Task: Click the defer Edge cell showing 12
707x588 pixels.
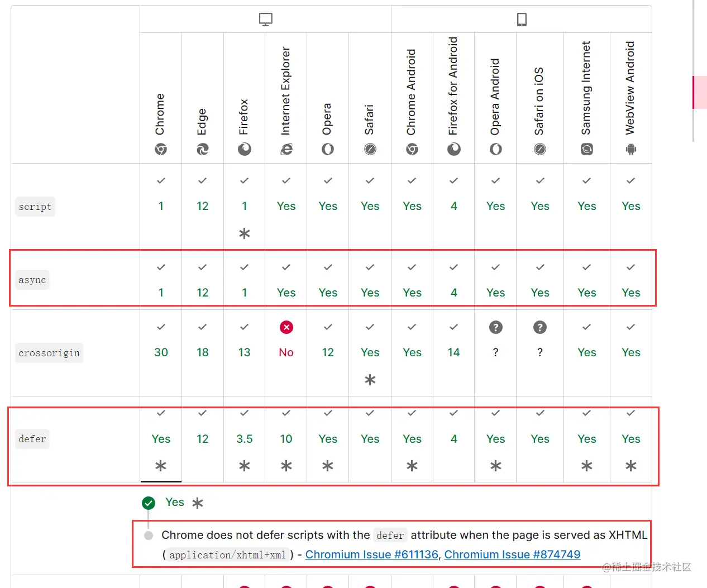Action: (203, 439)
